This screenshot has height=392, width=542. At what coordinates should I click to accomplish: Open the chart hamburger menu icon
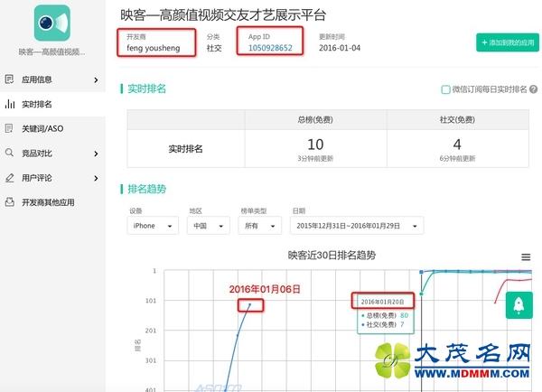pyautogui.click(x=526, y=257)
